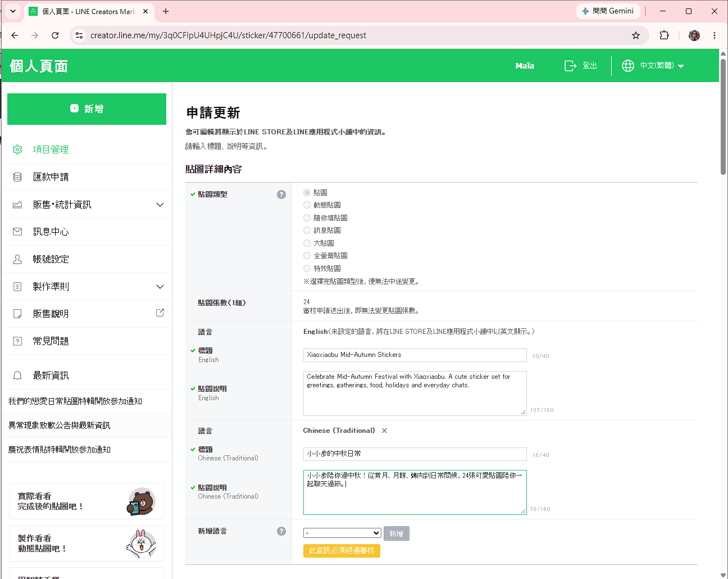
Task: Open Chrome extensions puzzle icon
Action: pos(665,35)
